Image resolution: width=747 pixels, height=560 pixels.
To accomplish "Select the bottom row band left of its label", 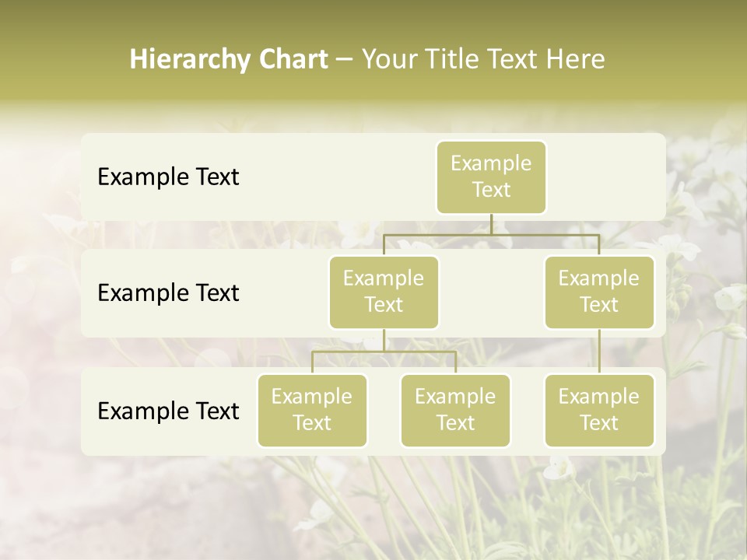I will click(89, 411).
